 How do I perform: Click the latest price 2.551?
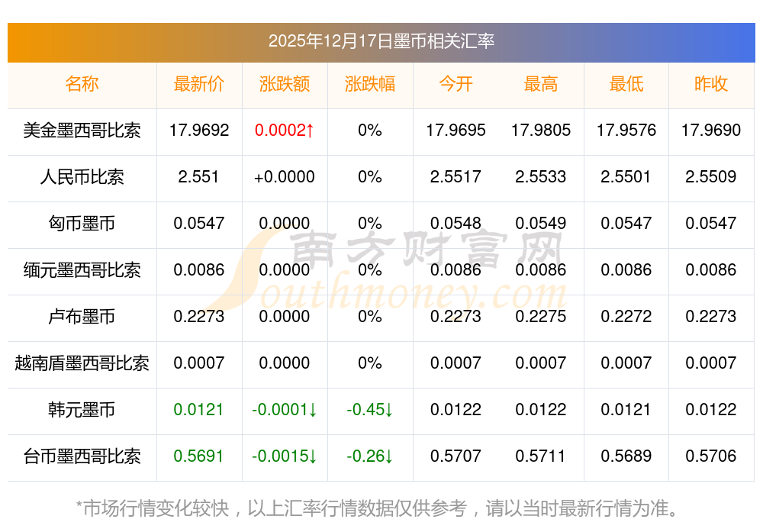tap(198, 176)
